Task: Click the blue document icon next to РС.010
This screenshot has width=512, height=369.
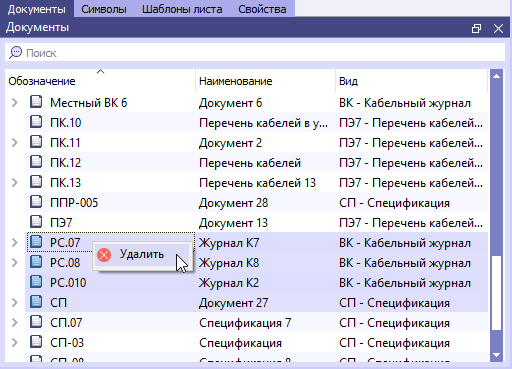Action: tap(36, 282)
